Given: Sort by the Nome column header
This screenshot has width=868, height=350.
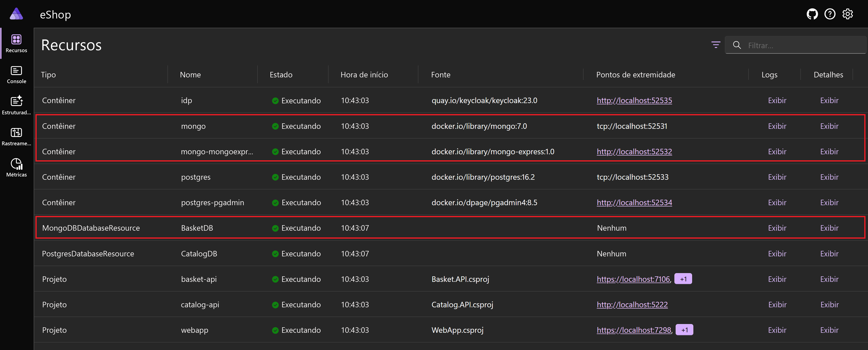Looking at the screenshot, I should [190, 75].
